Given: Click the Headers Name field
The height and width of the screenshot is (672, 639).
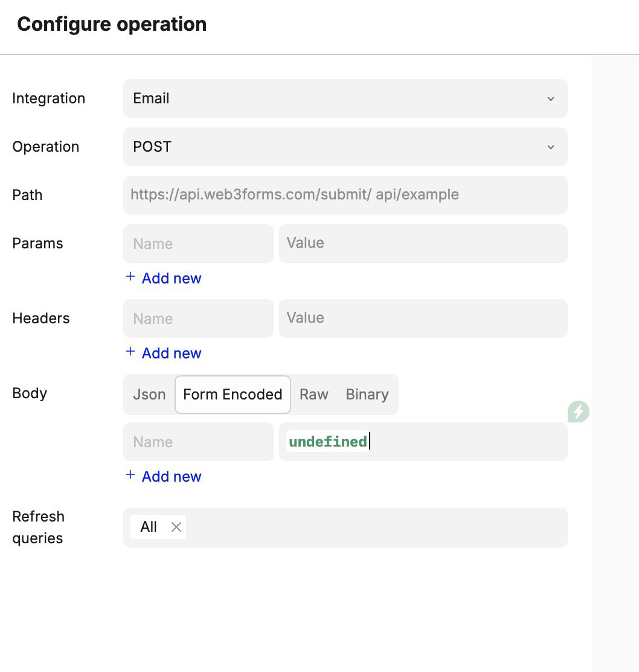Looking at the screenshot, I should (x=198, y=318).
